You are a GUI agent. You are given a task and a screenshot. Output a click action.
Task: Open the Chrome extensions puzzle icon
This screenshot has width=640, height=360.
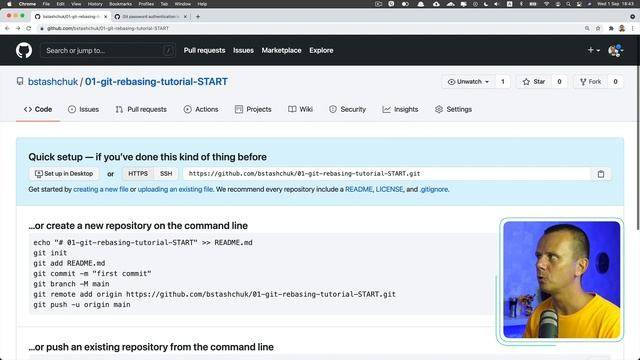pos(611,28)
